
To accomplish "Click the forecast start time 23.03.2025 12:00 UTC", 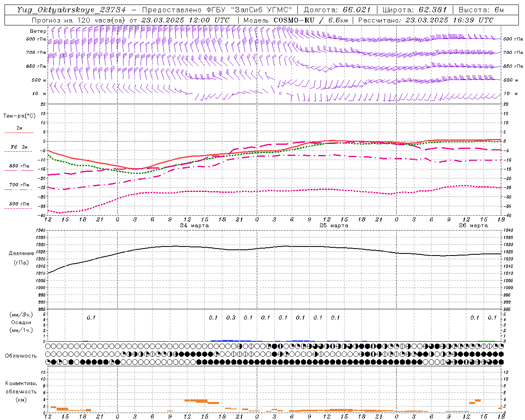I will [x=185, y=20].
